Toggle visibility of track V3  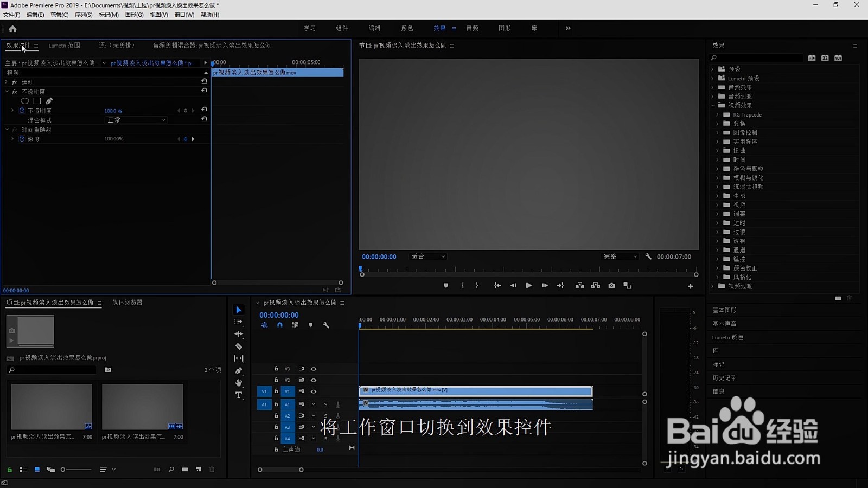pos(314,369)
